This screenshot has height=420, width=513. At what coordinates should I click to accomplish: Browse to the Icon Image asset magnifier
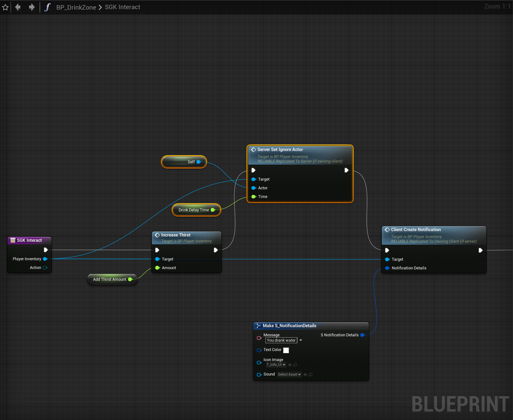click(x=295, y=365)
